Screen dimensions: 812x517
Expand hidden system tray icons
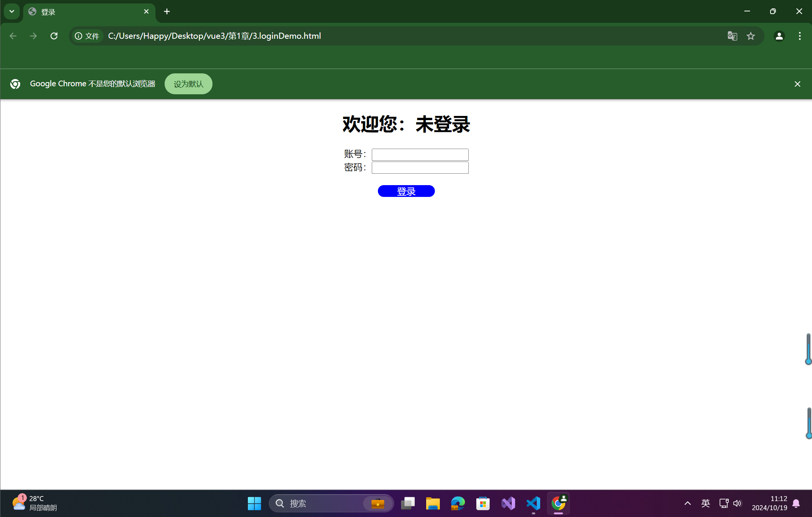pyautogui.click(x=687, y=503)
